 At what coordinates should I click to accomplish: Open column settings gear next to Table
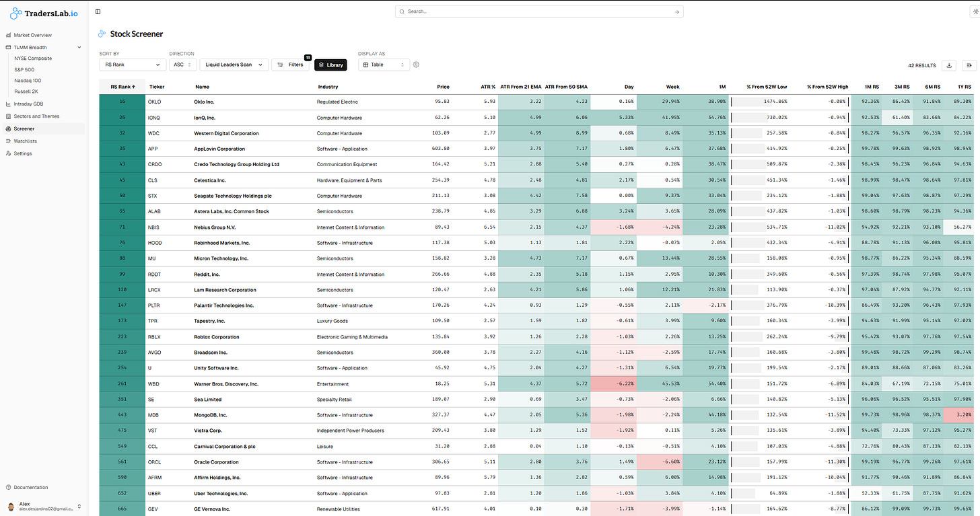[x=417, y=65]
